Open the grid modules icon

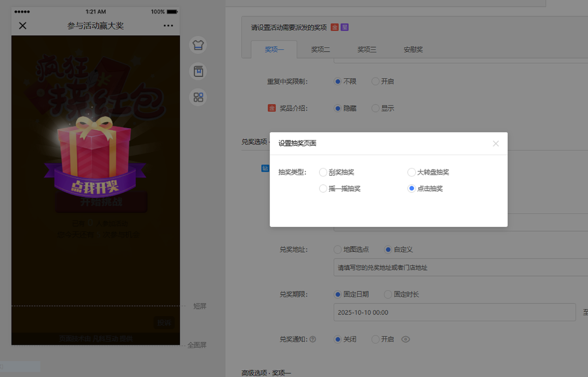tap(198, 97)
